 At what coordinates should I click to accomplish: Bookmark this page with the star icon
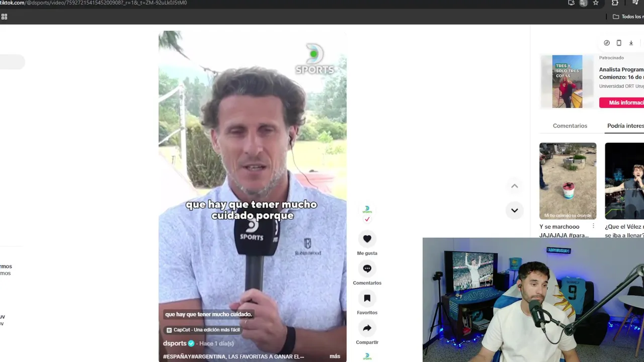click(596, 3)
